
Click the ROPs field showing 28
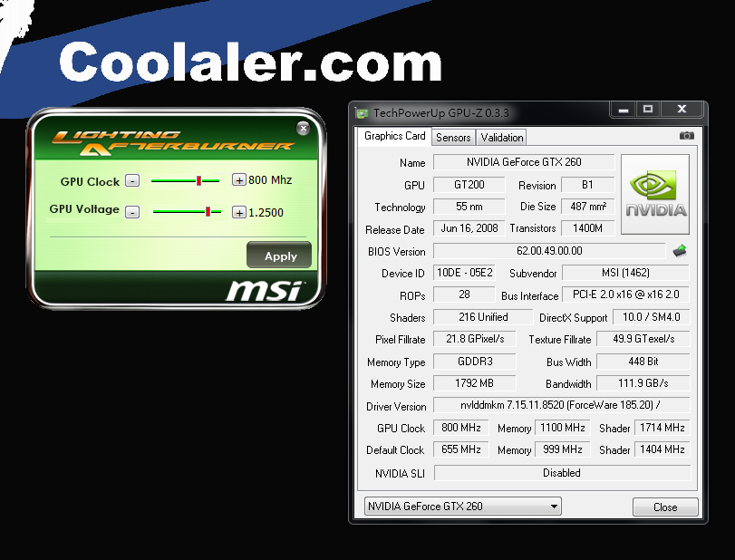464,294
